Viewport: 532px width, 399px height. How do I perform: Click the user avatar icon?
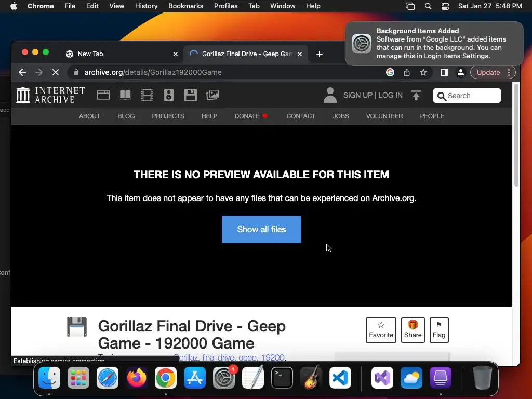tap(330, 95)
